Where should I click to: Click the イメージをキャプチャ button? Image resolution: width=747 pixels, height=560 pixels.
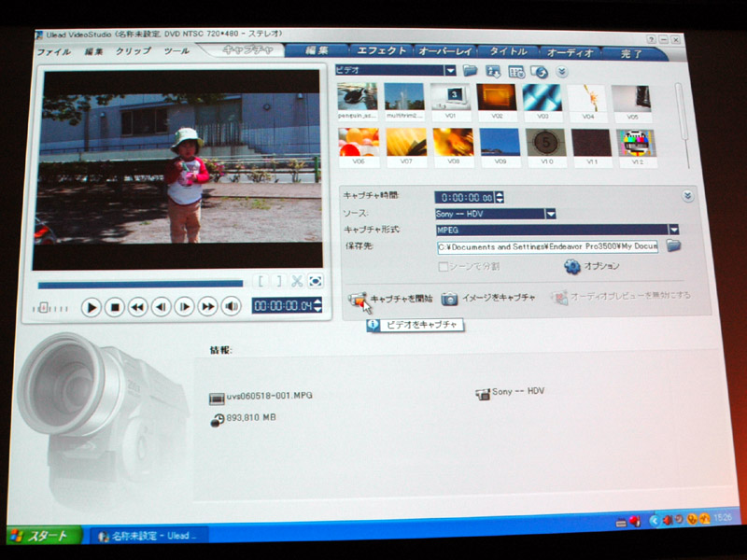(x=488, y=298)
